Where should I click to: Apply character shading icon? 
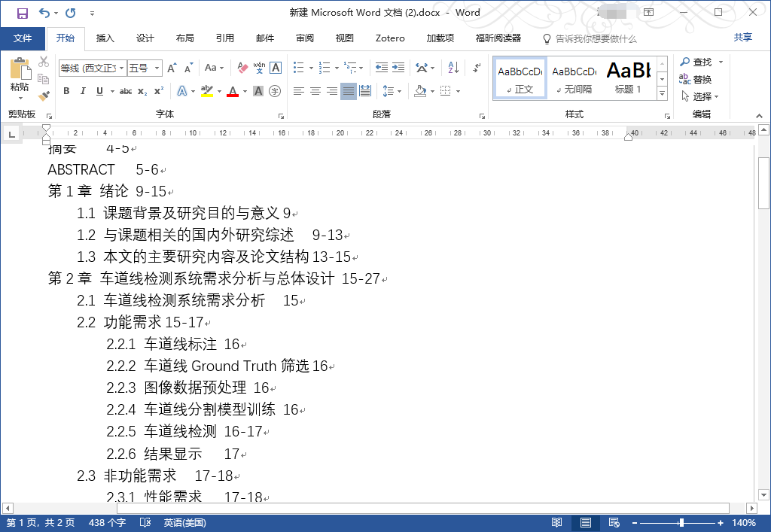(x=258, y=91)
